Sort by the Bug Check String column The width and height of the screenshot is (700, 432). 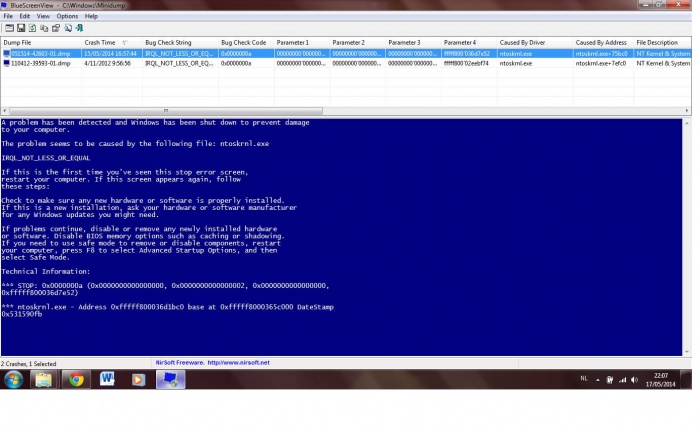(180, 42)
